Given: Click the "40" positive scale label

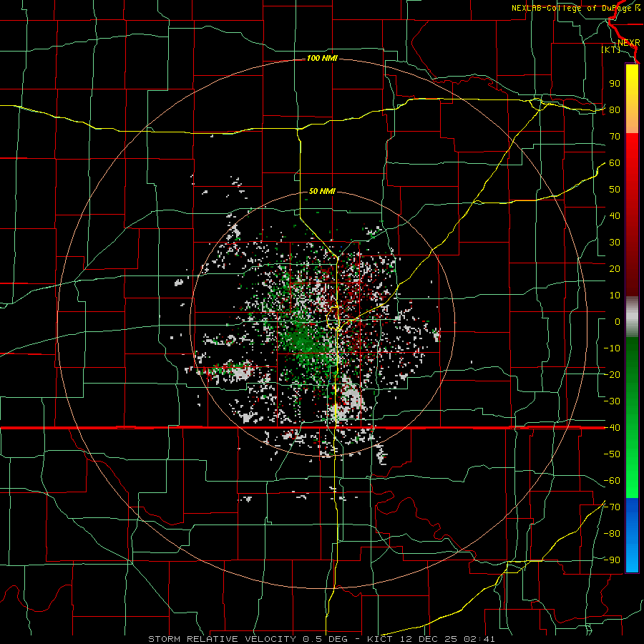Looking at the screenshot, I should coord(615,216).
